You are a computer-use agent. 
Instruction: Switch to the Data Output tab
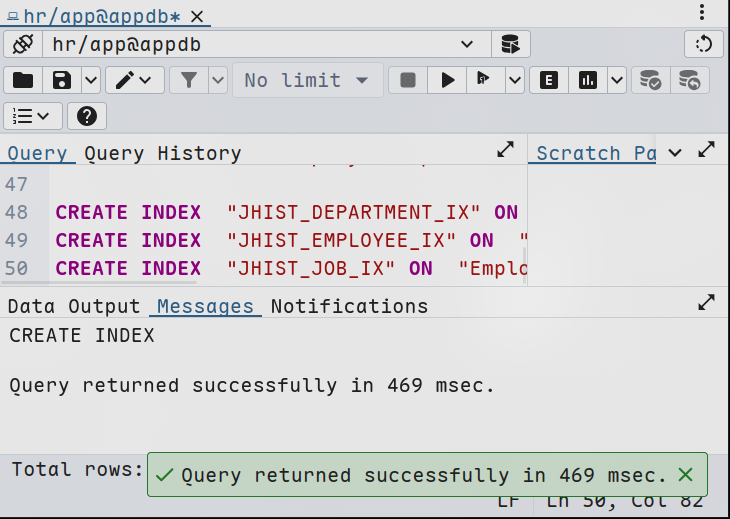pyautogui.click(x=74, y=306)
